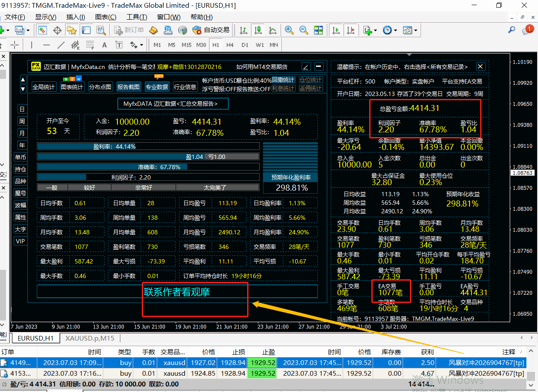This screenshot has height=392, width=538.
Task: Zoom in on the chart
Action: [x=289, y=30]
